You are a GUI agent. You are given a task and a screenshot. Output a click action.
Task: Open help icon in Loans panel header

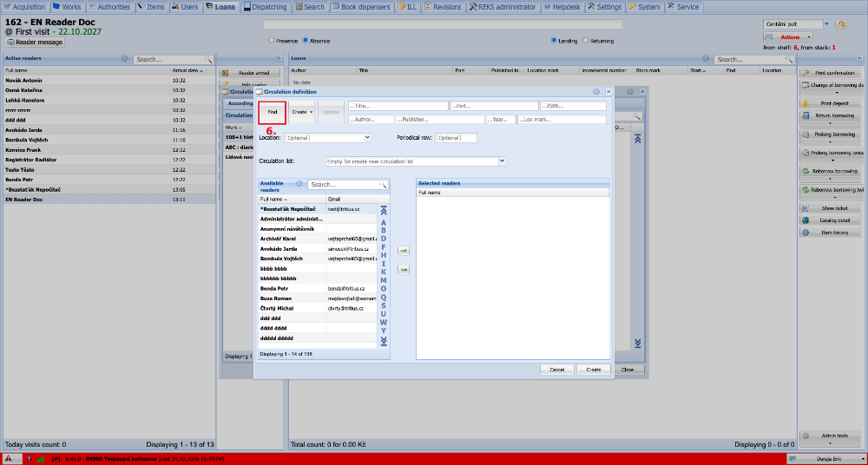pos(706,58)
